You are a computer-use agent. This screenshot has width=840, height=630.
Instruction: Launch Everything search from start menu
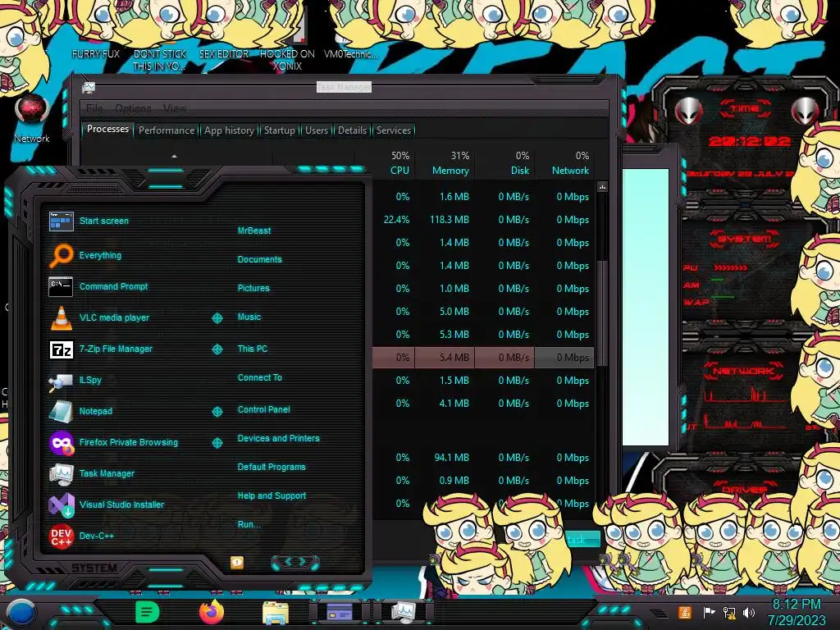pos(61,256)
